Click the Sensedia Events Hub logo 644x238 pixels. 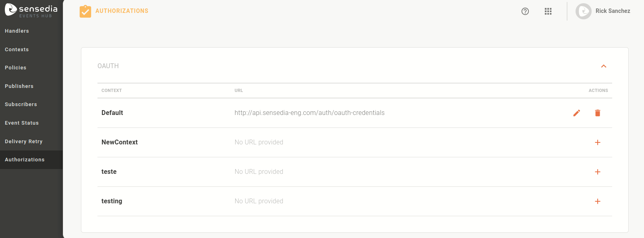tap(31, 10)
